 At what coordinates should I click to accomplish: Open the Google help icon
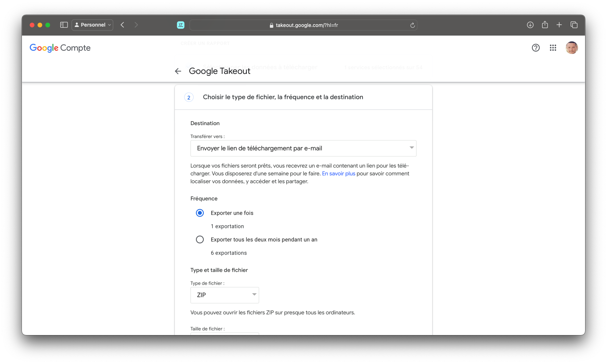tap(536, 48)
